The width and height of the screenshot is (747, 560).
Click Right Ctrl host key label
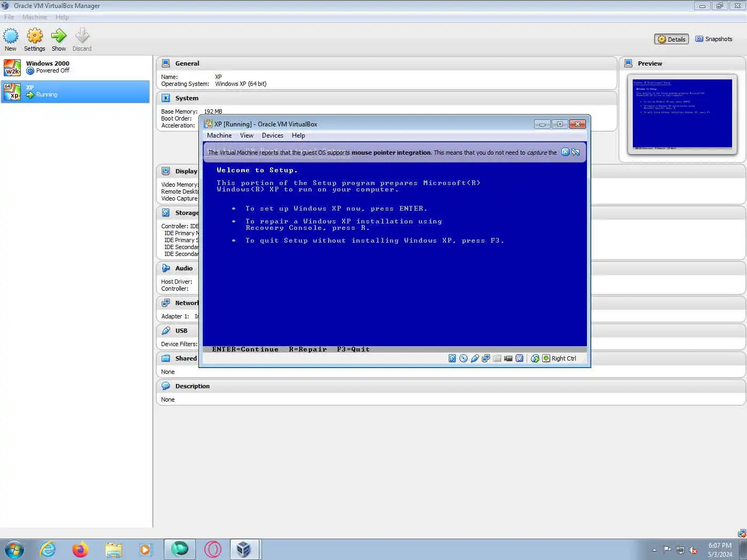[x=564, y=358]
